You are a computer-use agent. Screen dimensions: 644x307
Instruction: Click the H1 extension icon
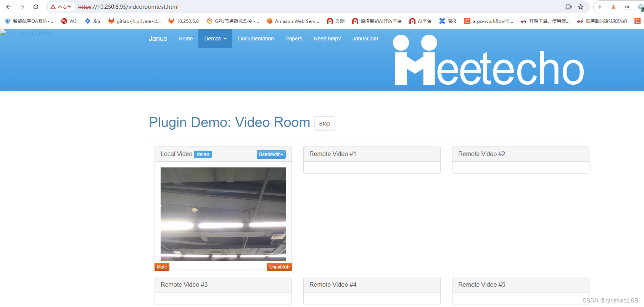627,7
